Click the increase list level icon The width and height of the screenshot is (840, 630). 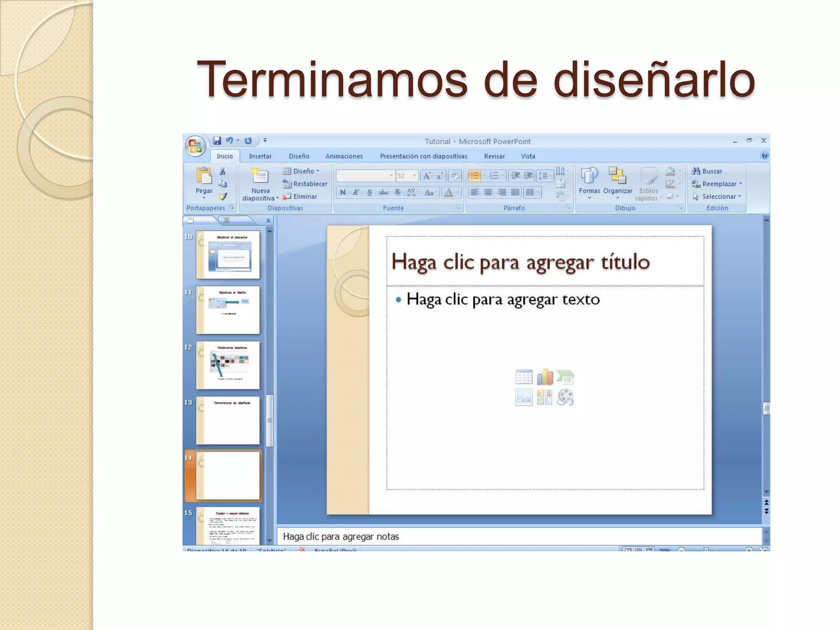click(528, 176)
